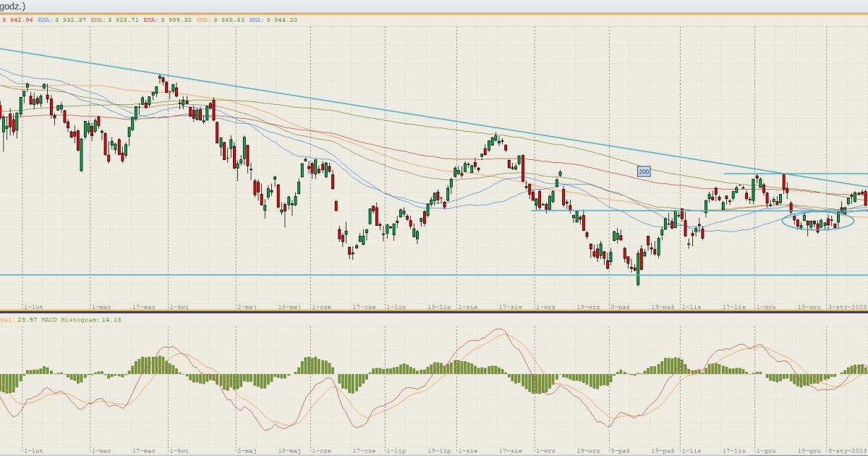Click "17-mar" on the bottom MACD axis
This screenshot has height=456, width=868.
143,450
